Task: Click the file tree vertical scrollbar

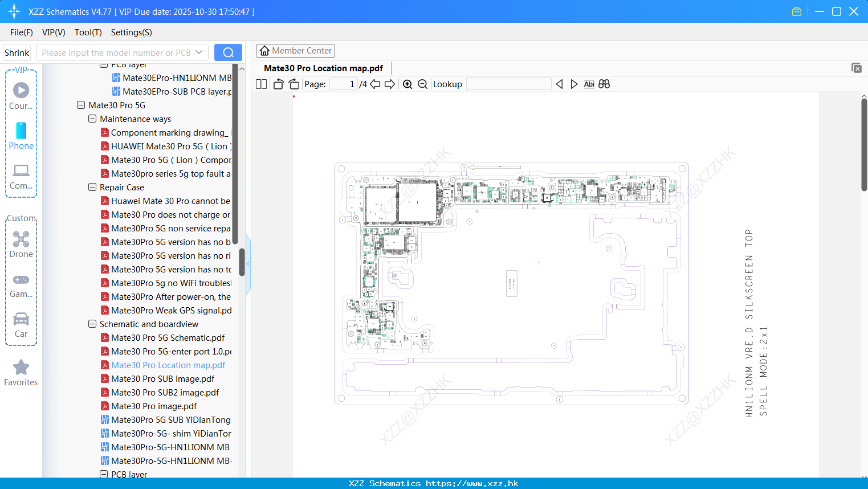Action: (242, 262)
